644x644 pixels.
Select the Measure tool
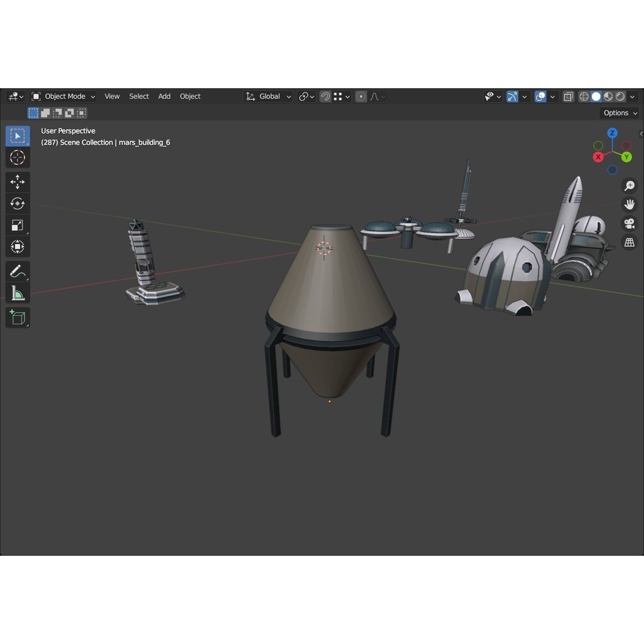(x=17, y=293)
